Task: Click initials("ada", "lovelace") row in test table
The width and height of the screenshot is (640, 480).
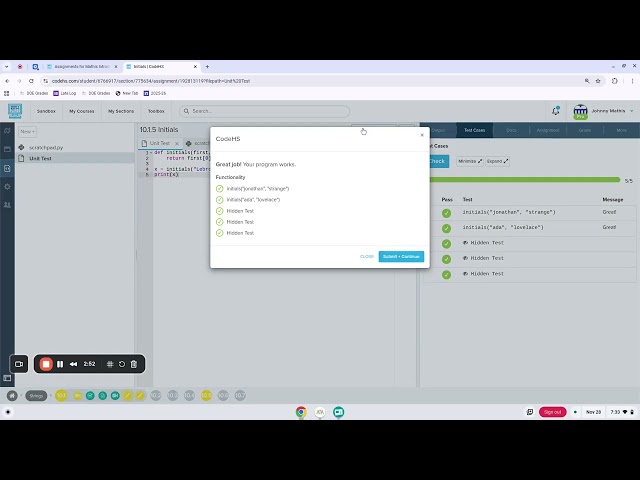Action: [x=530, y=227]
